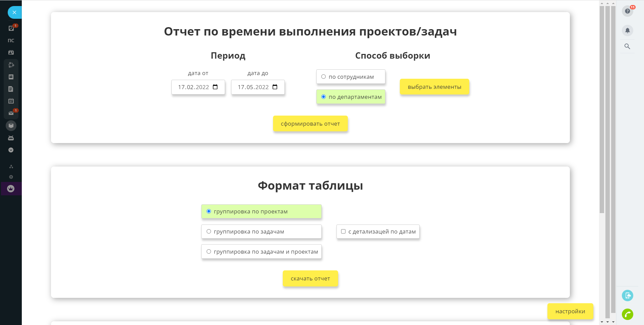Click the cube icon in the sidebar

(x=11, y=126)
